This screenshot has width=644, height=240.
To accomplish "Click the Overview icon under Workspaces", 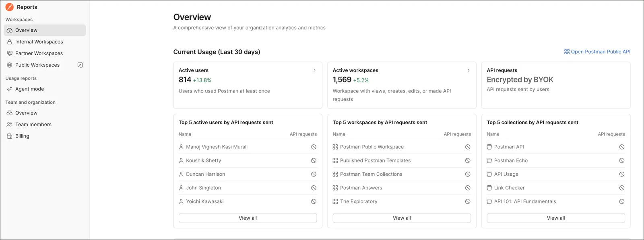I will (10, 30).
